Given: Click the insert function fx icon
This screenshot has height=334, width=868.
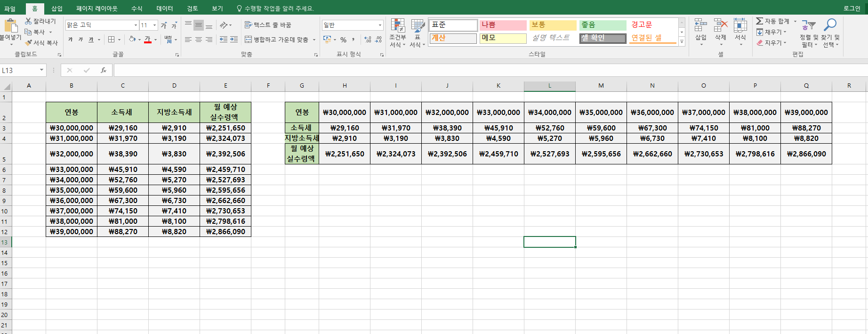Looking at the screenshot, I should (104, 70).
